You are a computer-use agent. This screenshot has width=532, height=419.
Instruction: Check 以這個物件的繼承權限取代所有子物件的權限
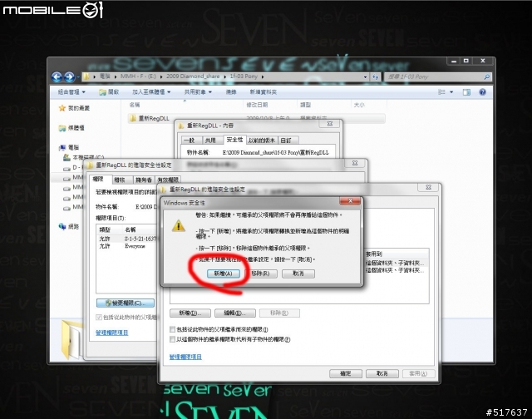click(172, 339)
